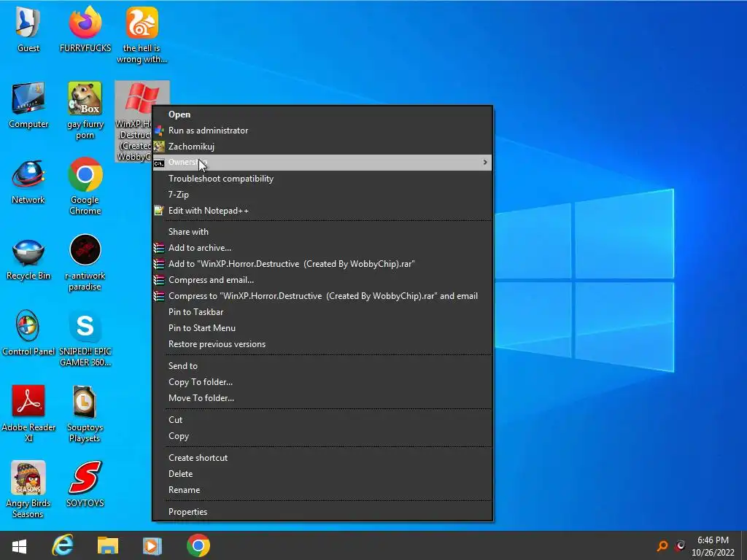
Task: Choose Compress to .rar and email
Action: click(322, 296)
